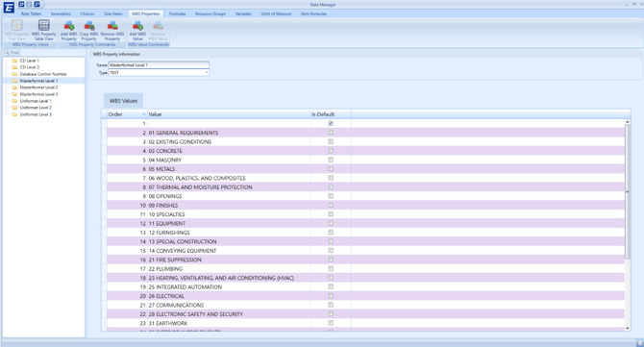Click in the Name field containing Masterformat Level 1

pos(159,65)
